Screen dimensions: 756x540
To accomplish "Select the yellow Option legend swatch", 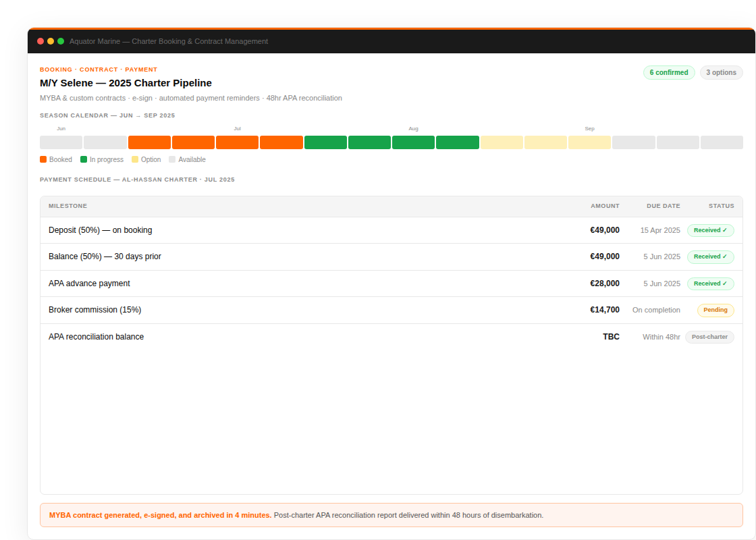I will point(135,159).
